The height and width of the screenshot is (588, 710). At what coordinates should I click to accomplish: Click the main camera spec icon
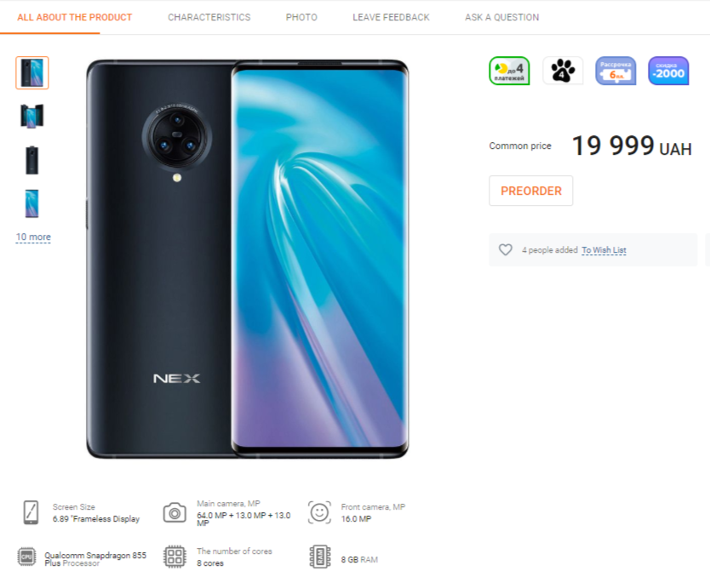tap(175, 512)
